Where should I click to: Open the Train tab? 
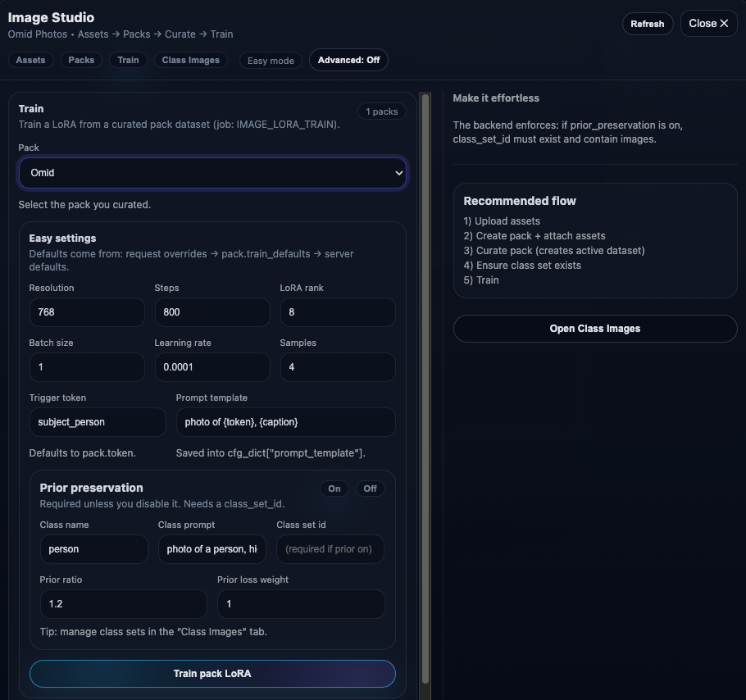128,60
